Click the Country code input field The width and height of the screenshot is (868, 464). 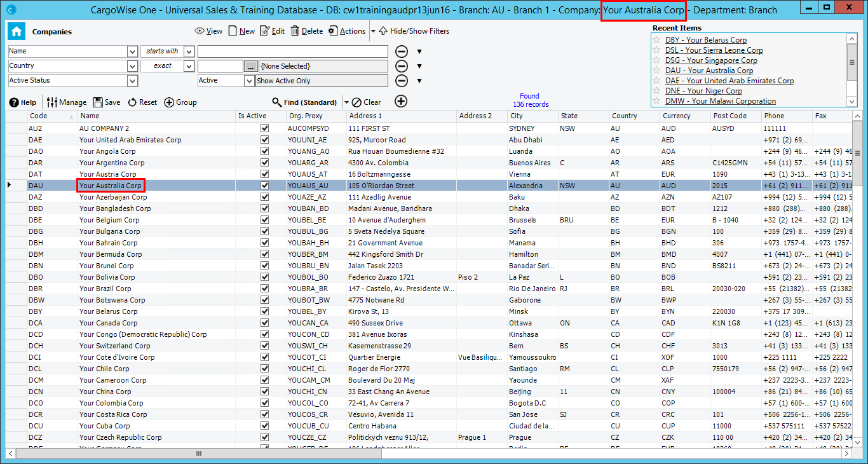[x=220, y=66]
